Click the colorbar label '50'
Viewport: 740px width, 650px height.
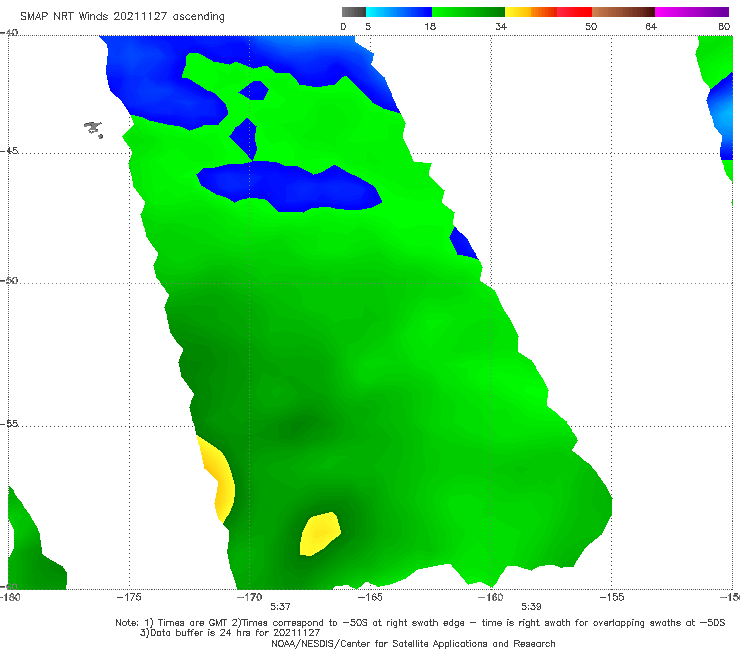(591, 27)
